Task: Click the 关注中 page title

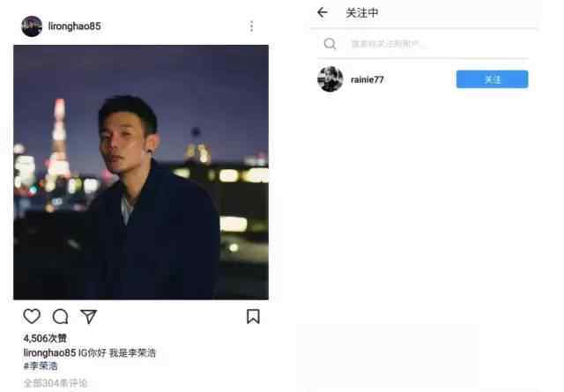Action: (362, 13)
